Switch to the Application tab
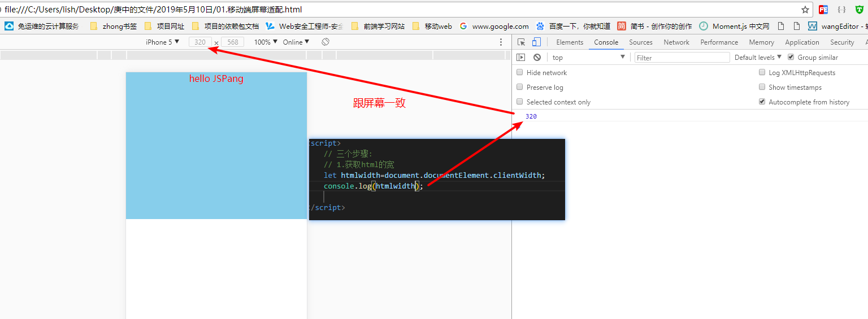The width and height of the screenshot is (868, 319). (x=802, y=42)
